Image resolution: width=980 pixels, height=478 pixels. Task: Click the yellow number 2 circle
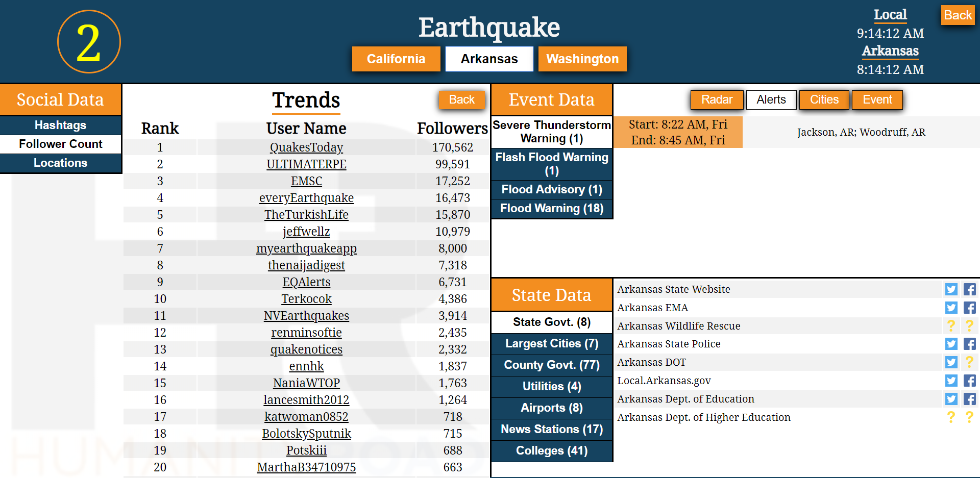pyautogui.click(x=89, y=42)
